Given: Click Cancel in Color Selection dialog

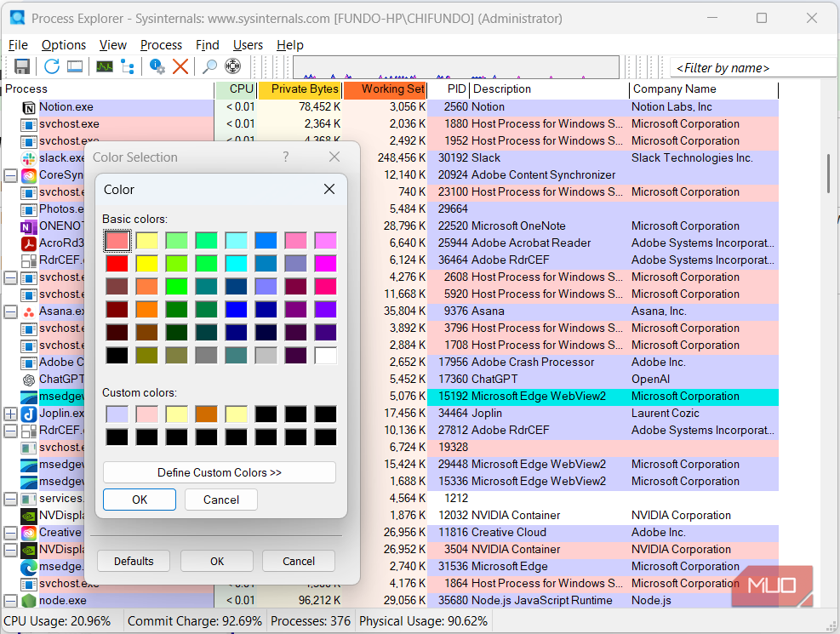Looking at the screenshot, I should point(299,561).
